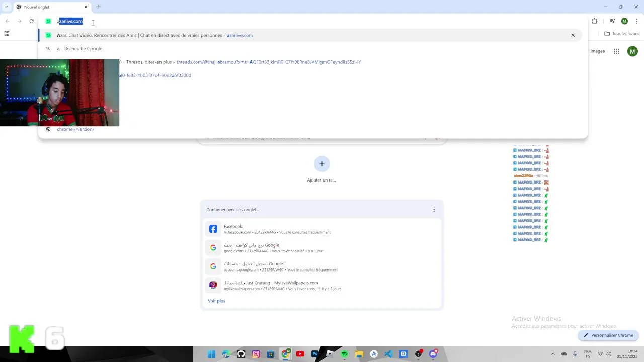Open the Wi-Fi network tray icon
Image resolution: width=644 pixels, height=362 pixels.
(600, 354)
